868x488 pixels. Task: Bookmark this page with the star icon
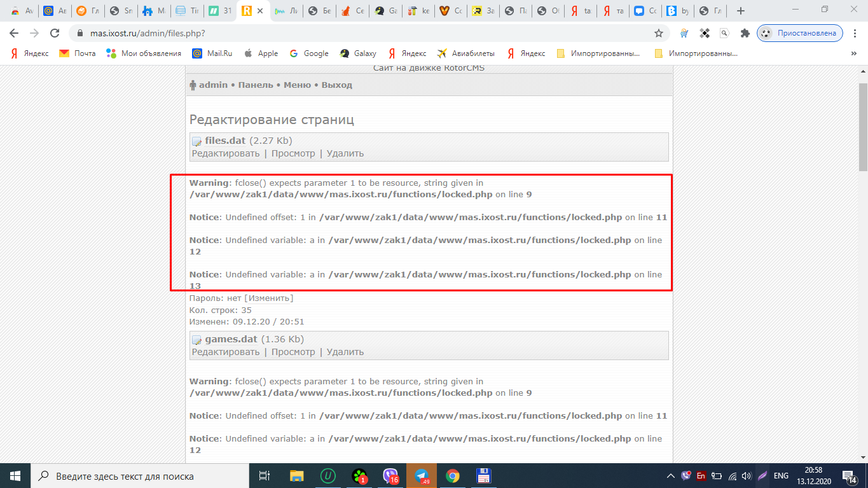coord(659,33)
